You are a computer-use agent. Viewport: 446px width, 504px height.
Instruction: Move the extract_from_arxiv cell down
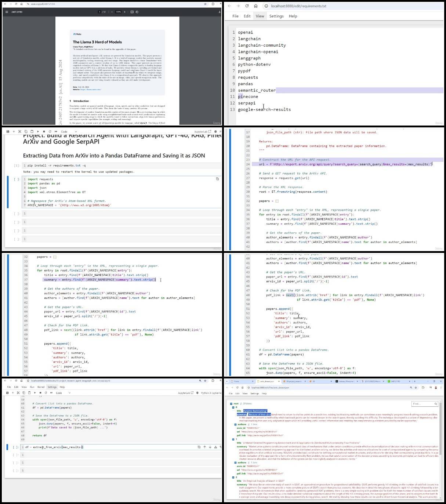click(x=210, y=447)
